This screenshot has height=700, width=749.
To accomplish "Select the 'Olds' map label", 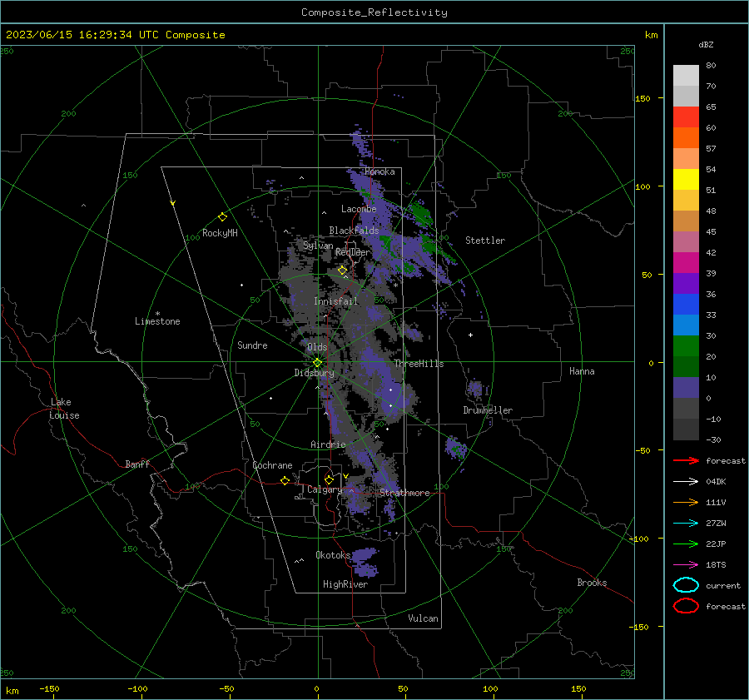I will tap(317, 347).
